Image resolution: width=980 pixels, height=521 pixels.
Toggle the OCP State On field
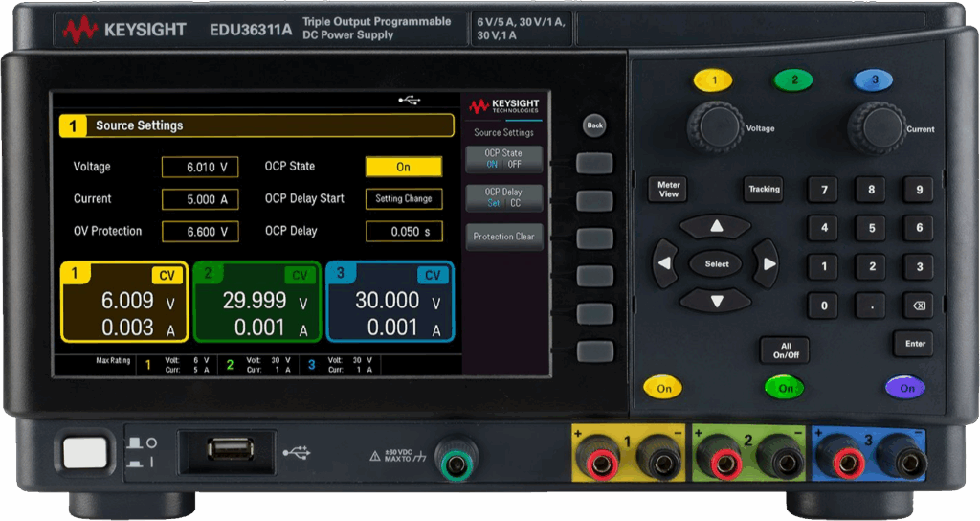pyautogui.click(x=404, y=167)
